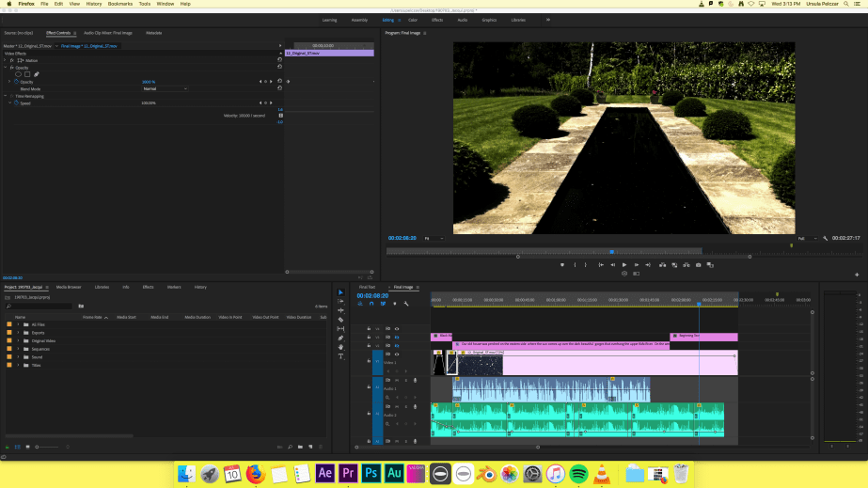Select the Track Select Forward tool
868x488 pixels.
(x=340, y=301)
